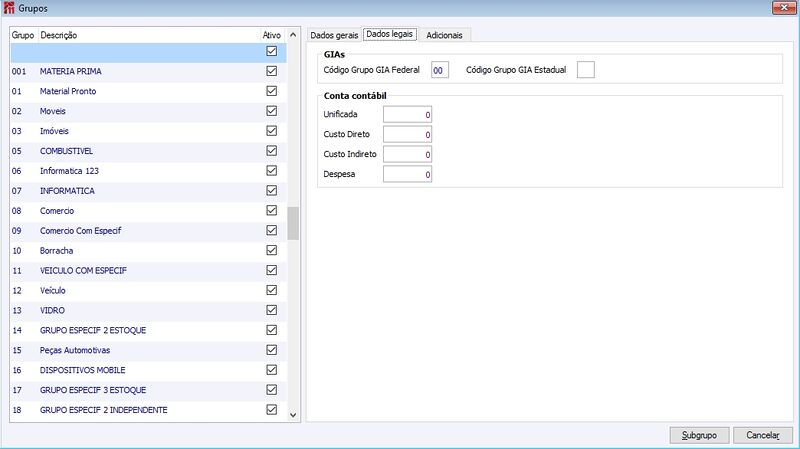Toggle Ativo checkbox in blank first row
Screen dimensions: 800x449
click(x=271, y=51)
